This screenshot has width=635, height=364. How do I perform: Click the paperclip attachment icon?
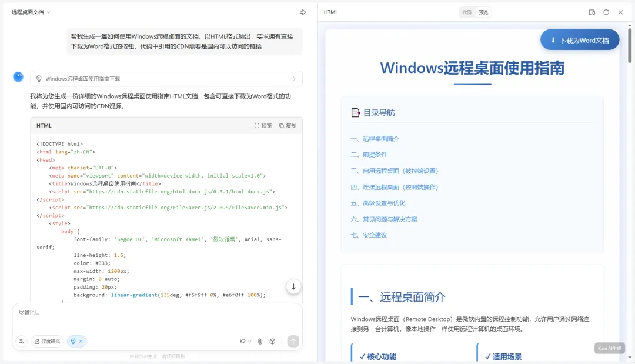pos(260,341)
